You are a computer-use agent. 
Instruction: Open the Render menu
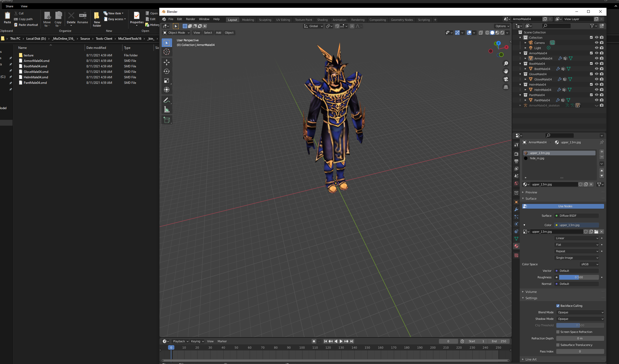pos(190,19)
